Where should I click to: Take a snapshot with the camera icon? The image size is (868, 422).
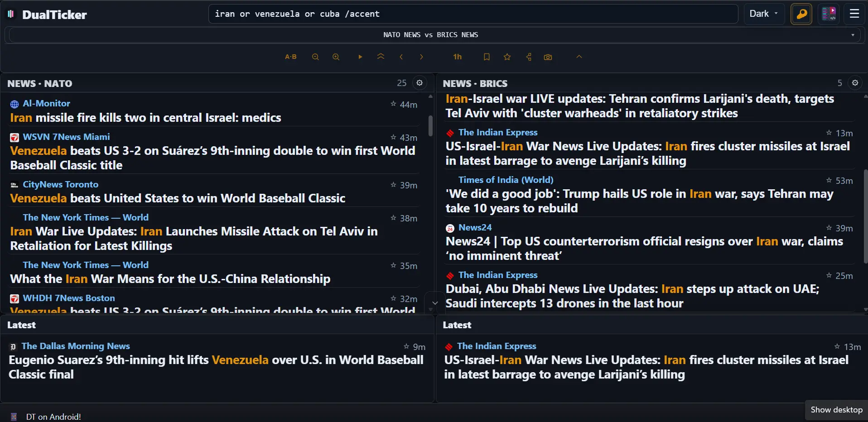(x=548, y=57)
